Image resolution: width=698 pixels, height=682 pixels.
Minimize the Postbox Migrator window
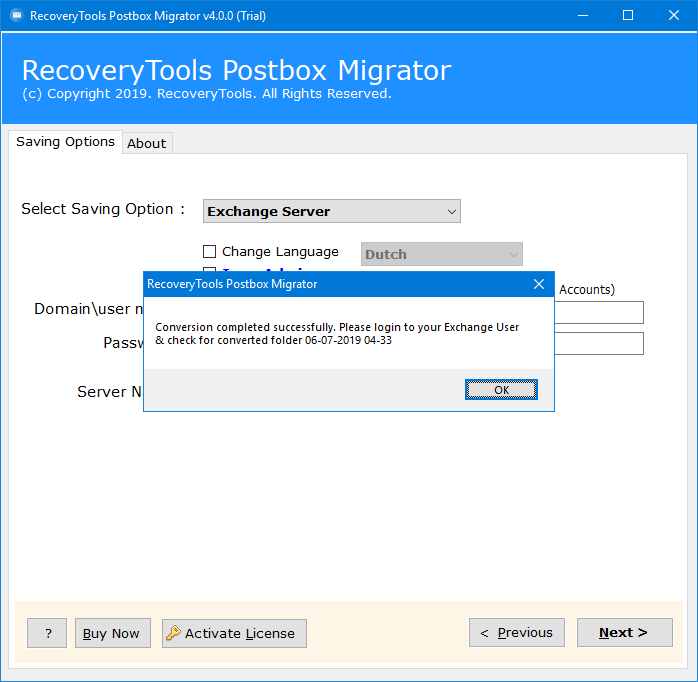click(x=583, y=16)
